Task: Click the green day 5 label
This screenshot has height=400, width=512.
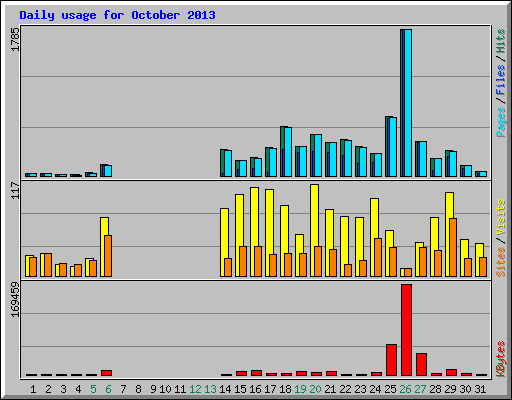Action: point(93,389)
